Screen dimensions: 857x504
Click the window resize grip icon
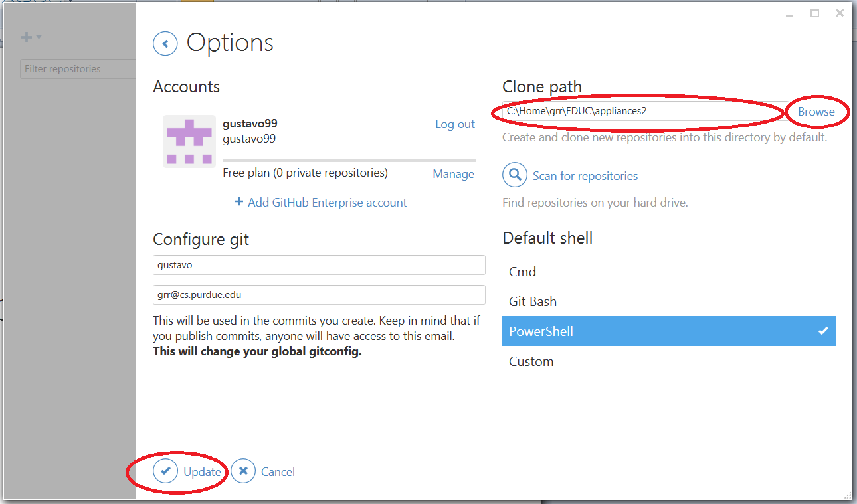(848, 494)
